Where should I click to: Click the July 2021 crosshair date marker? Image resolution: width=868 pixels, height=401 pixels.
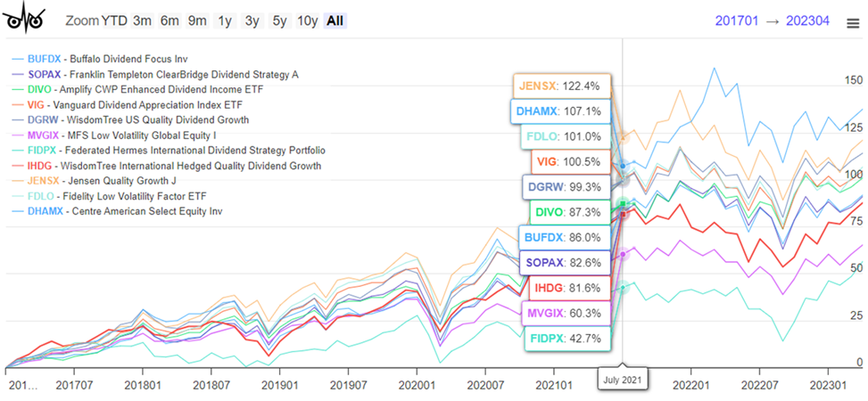(x=624, y=379)
